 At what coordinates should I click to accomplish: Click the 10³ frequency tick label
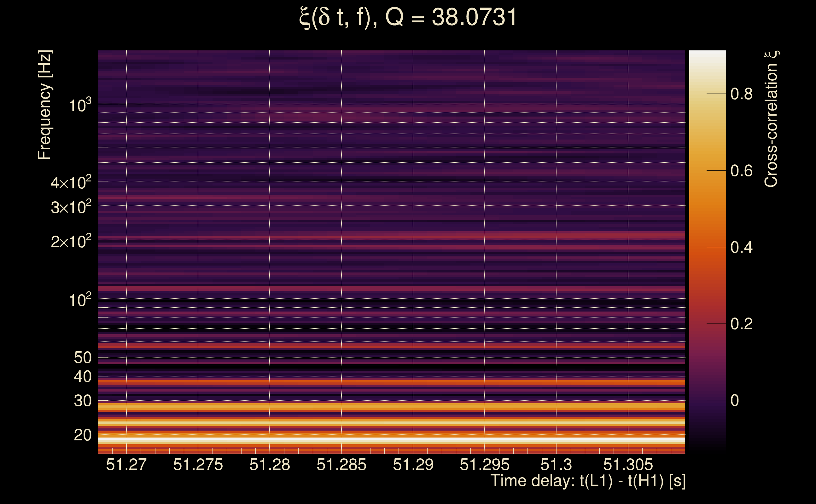[x=79, y=105]
